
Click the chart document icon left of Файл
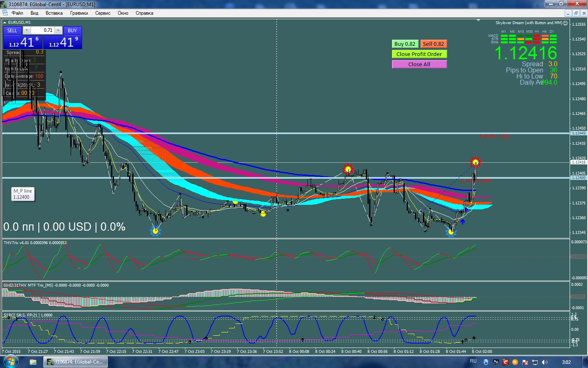click(5, 13)
